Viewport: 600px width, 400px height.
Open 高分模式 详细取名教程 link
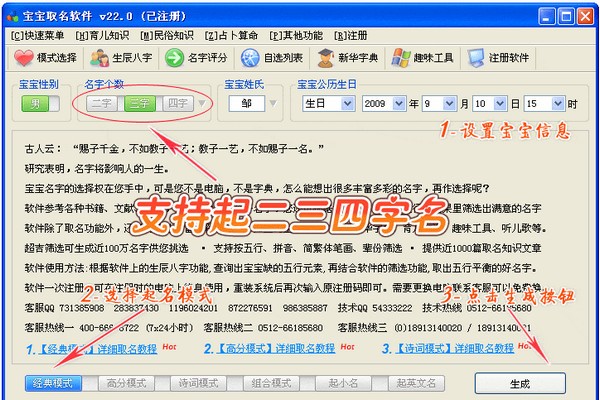(276, 348)
